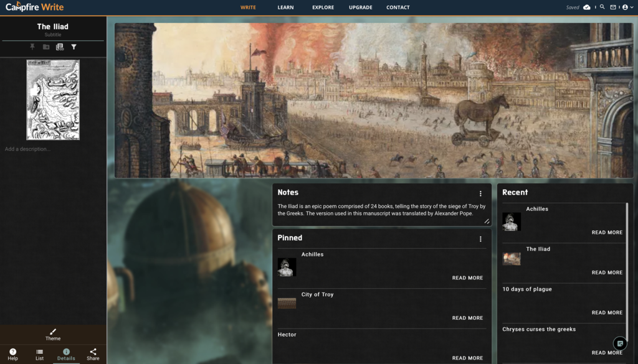Click the add folder icon

pos(46,47)
